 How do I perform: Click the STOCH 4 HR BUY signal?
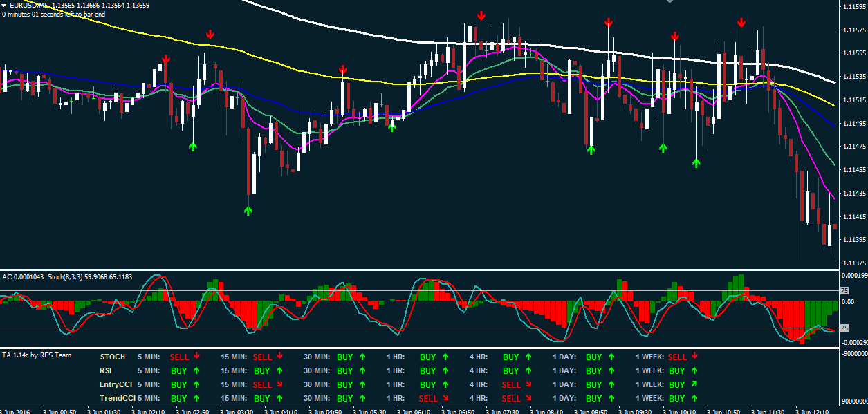click(x=511, y=357)
